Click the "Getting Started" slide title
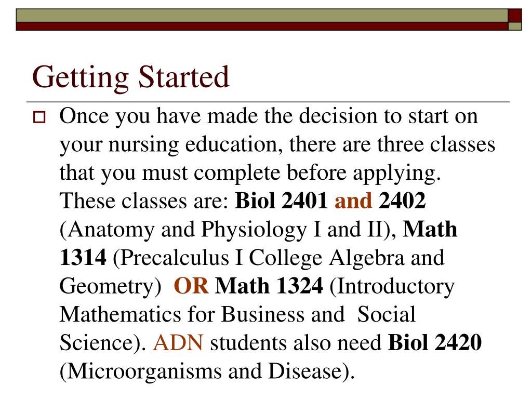Viewport: 532px width, 399px height. tap(130, 78)
